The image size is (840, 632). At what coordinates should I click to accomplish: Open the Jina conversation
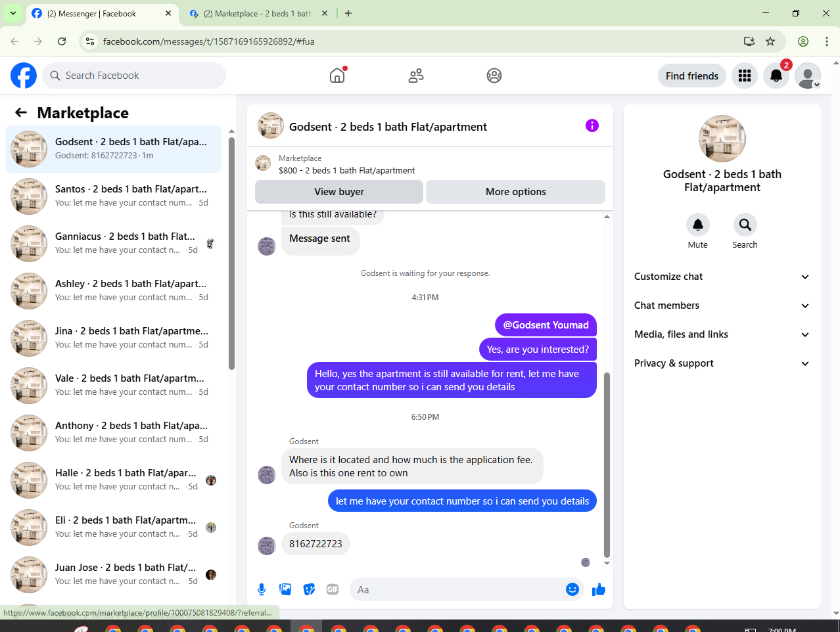(x=113, y=338)
